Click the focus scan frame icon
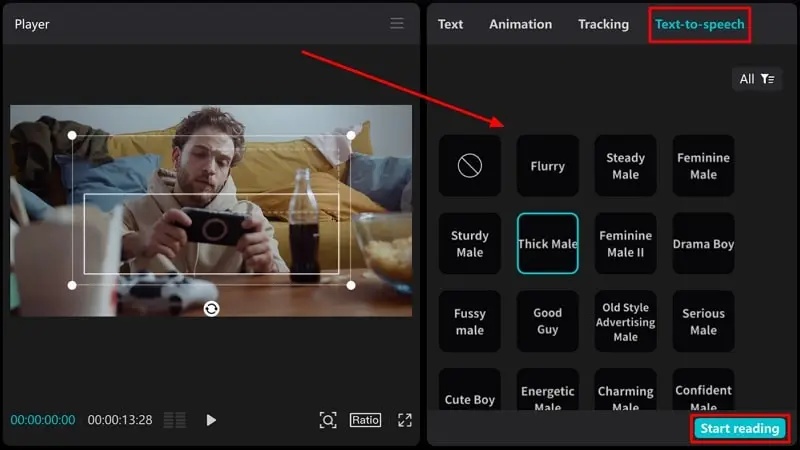 coord(328,420)
